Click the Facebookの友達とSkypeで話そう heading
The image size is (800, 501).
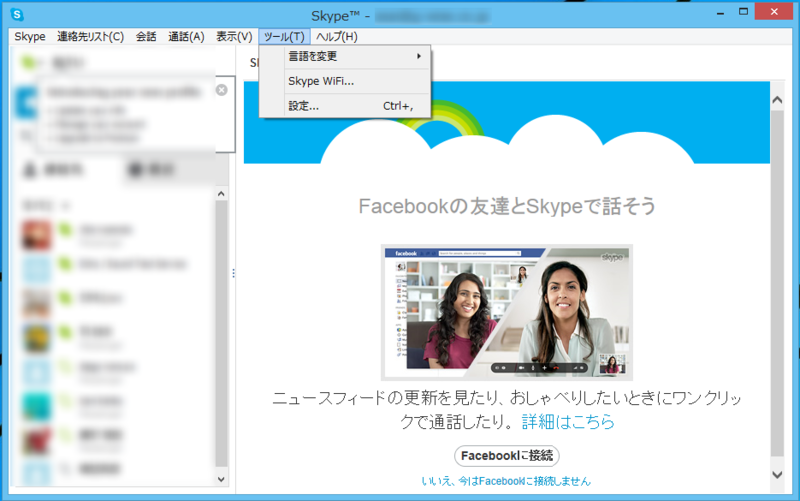click(x=507, y=206)
